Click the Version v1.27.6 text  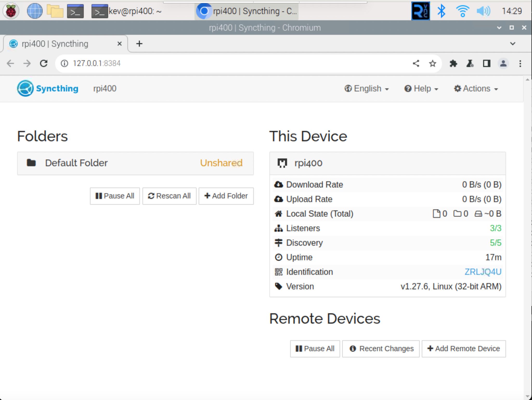(x=451, y=286)
